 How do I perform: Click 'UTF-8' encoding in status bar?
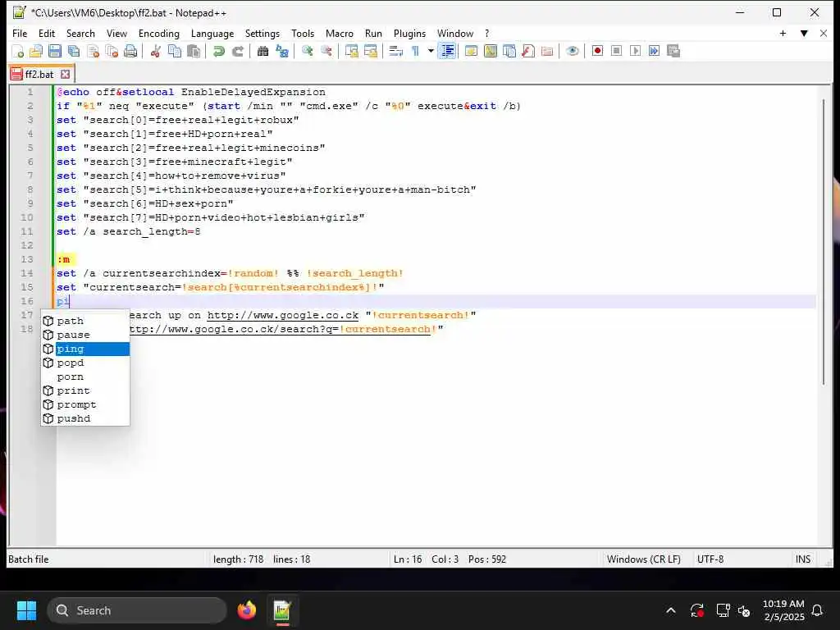[x=710, y=559]
